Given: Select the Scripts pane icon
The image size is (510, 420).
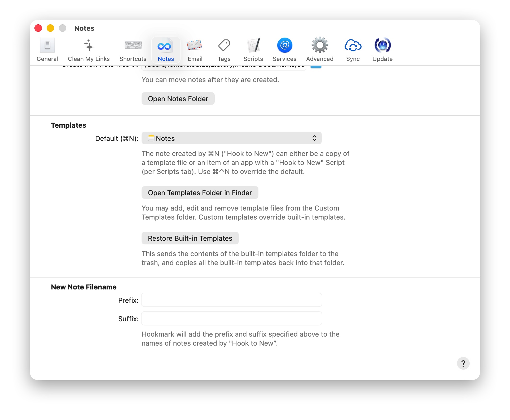Looking at the screenshot, I should coord(253,46).
